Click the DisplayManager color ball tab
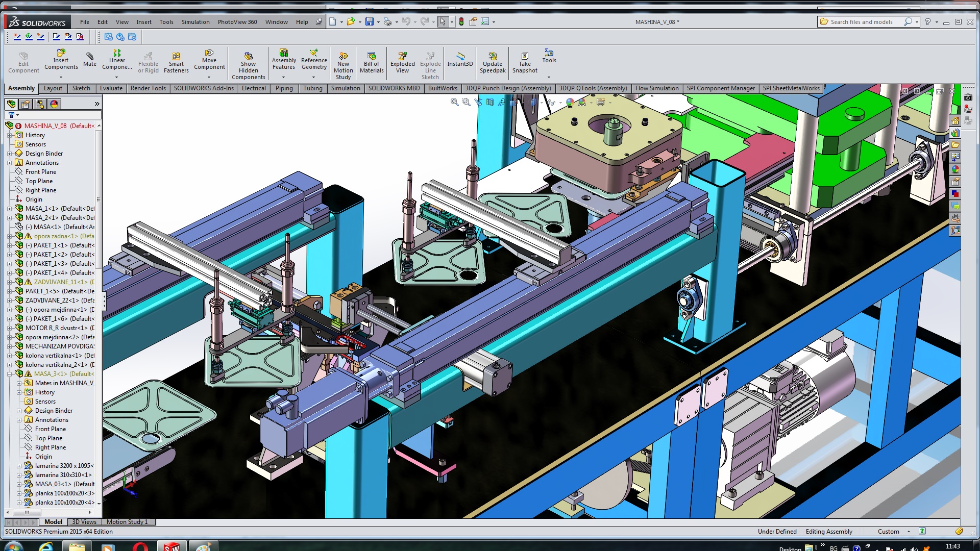 pyautogui.click(x=54, y=104)
